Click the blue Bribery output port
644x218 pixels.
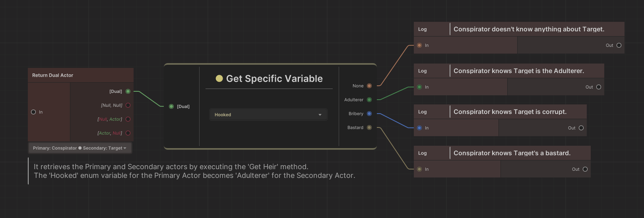pyautogui.click(x=369, y=114)
